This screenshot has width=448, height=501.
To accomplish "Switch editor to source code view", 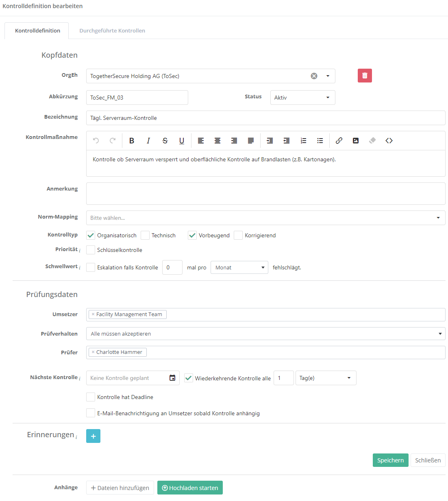I will click(389, 141).
